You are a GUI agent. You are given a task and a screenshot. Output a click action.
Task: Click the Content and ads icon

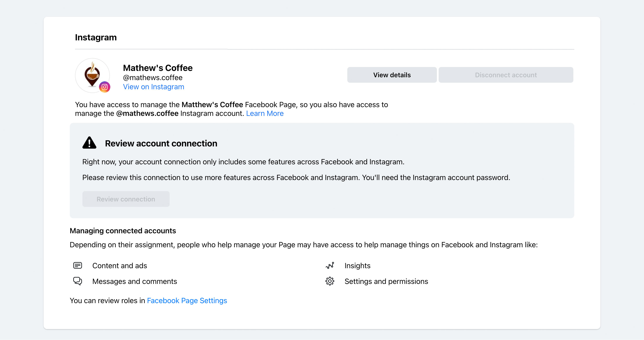(77, 265)
